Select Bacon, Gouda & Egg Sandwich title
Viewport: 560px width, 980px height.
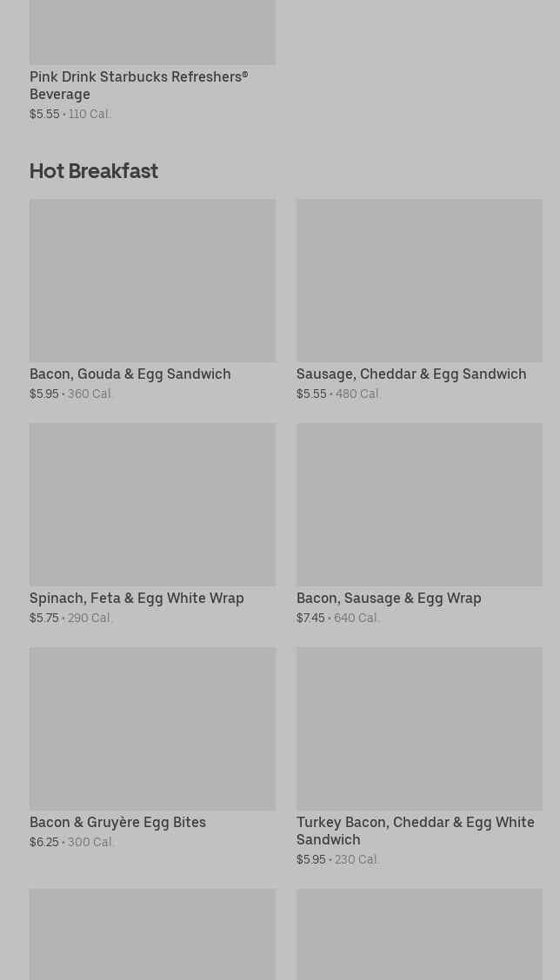coord(130,374)
